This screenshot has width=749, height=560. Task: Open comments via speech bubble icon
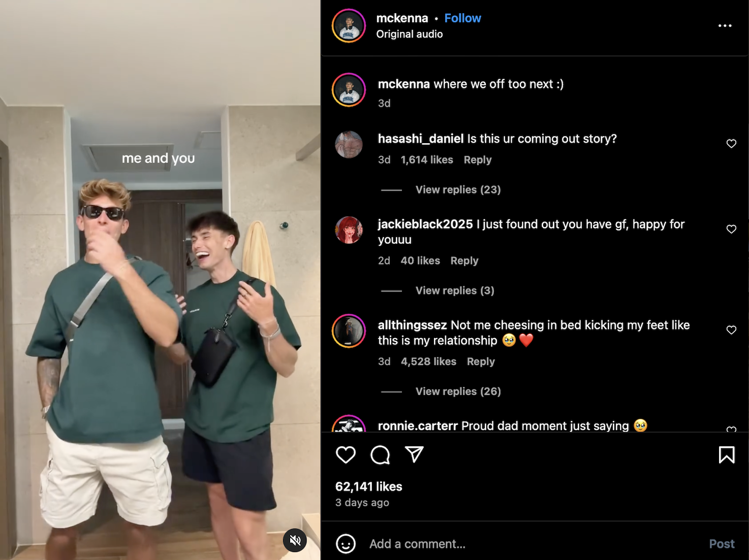pos(380,455)
